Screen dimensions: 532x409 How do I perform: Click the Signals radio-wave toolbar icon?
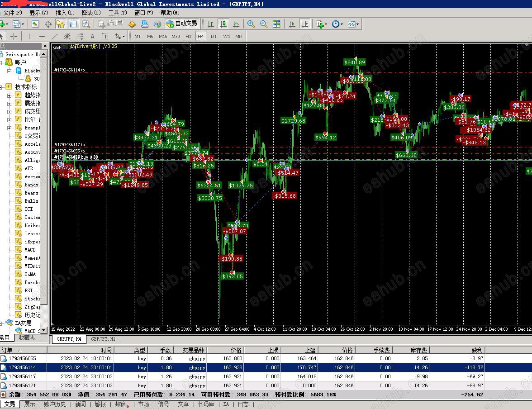[157, 24]
